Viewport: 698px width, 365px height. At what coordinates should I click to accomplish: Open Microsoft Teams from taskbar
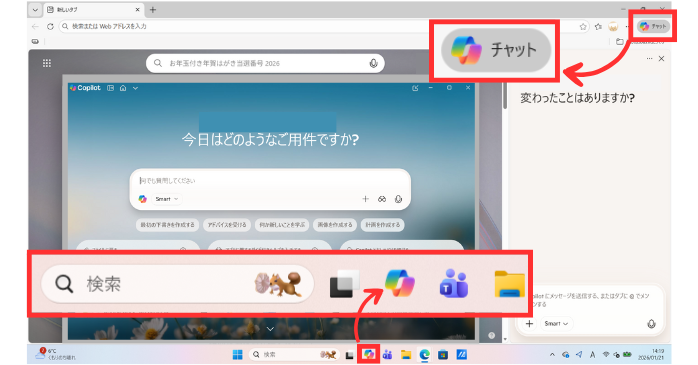pyautogui.click(x=387, y=354)
